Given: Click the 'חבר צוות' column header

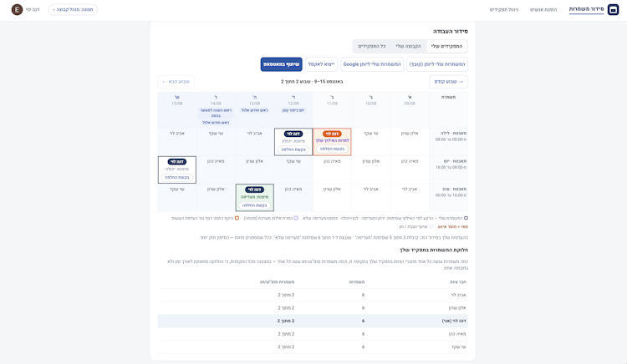Looking at the screenshot, I should pos(458,282).
